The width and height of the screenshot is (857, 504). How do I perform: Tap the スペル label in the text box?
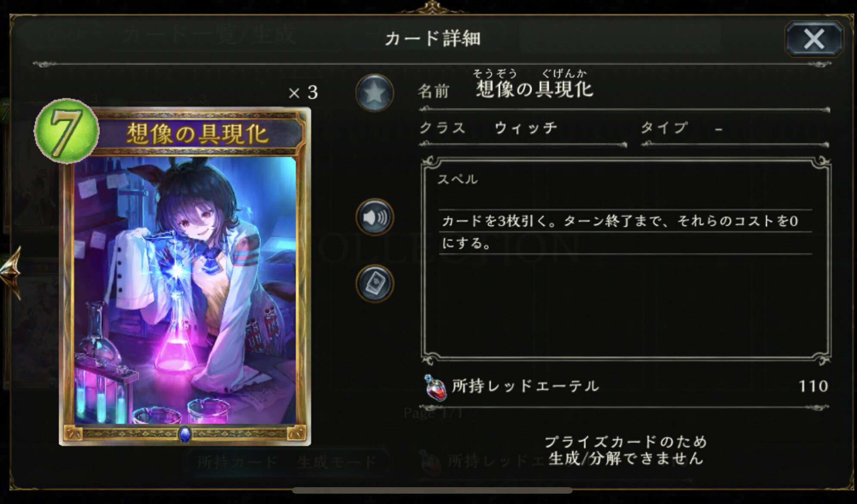pyautogui.click(x=458, y=179)
